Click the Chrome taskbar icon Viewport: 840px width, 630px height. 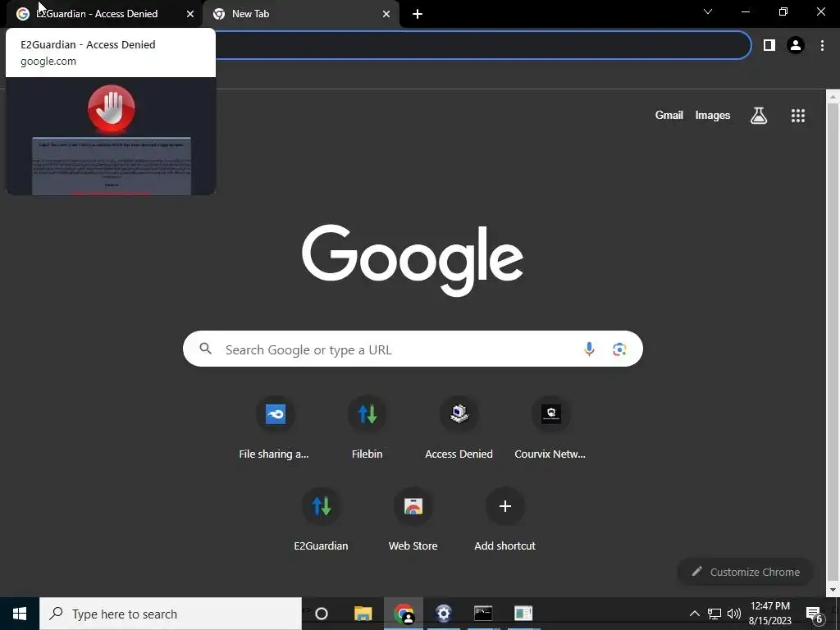(404, 614)
